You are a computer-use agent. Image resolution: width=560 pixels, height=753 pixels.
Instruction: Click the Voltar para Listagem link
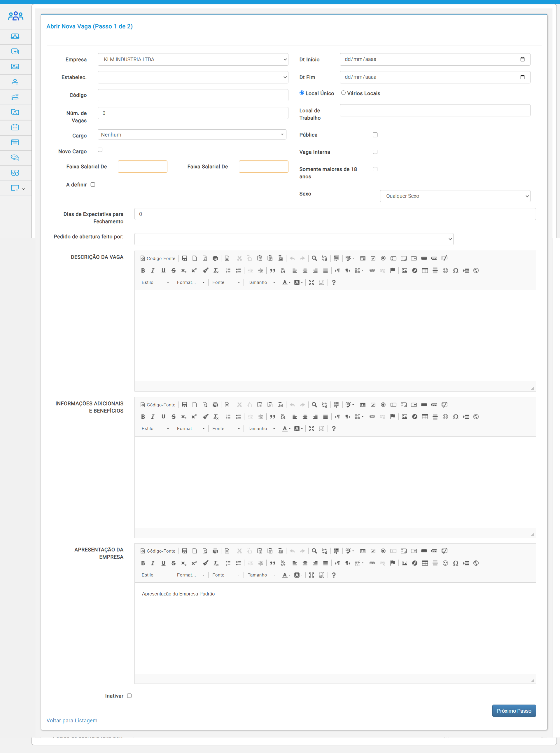tap(72, 720)
